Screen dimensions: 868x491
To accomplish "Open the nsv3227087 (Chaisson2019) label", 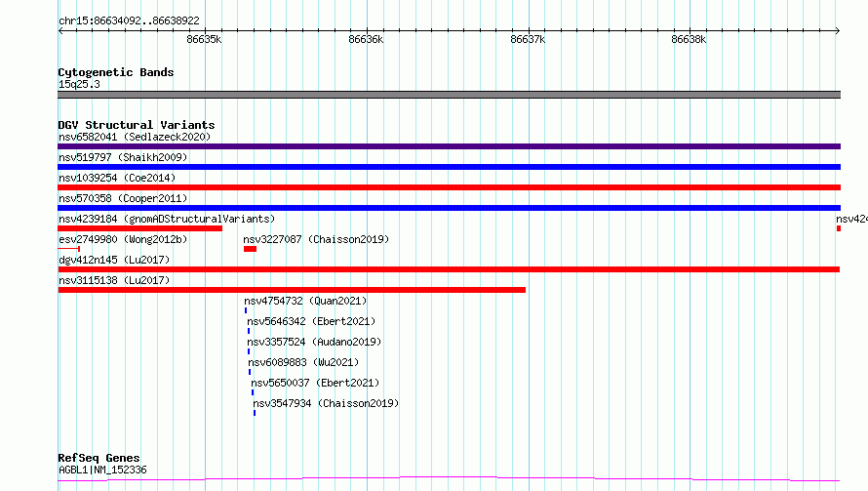I will (316, 239).
